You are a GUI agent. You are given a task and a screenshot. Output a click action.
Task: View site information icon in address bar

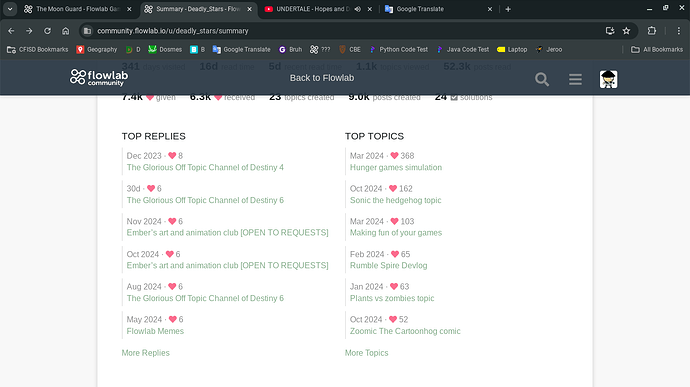[x=88, y=31]
